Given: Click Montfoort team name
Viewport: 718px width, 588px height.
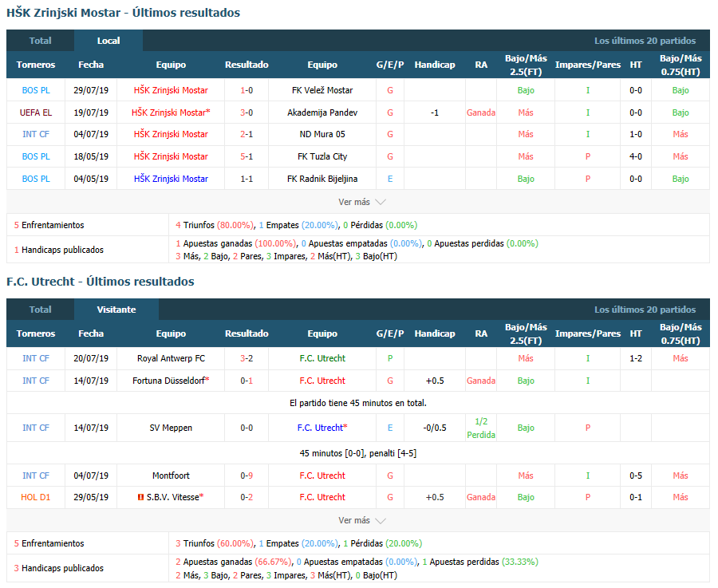Looking at the screenshot, I should coord(171,476).
